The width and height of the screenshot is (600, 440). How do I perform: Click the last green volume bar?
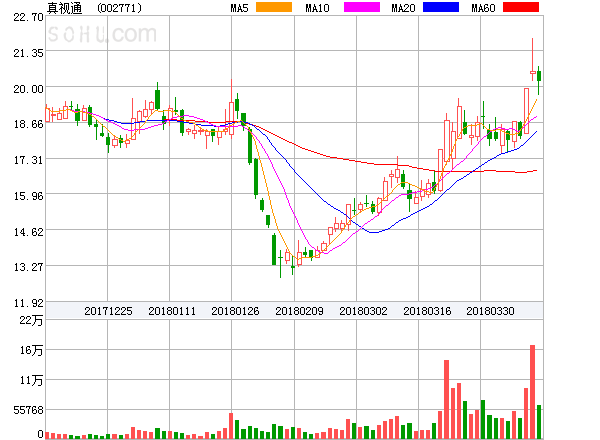click(539, 422)
